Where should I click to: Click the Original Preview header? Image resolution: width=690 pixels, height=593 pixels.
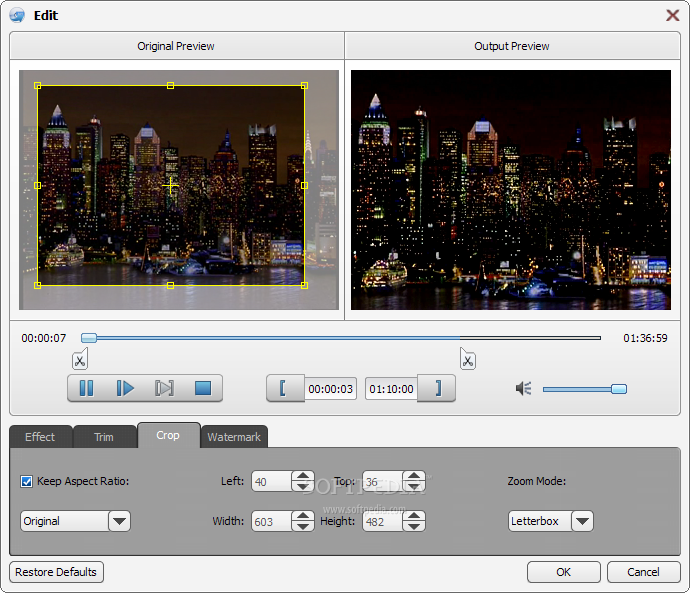point(176,46)
